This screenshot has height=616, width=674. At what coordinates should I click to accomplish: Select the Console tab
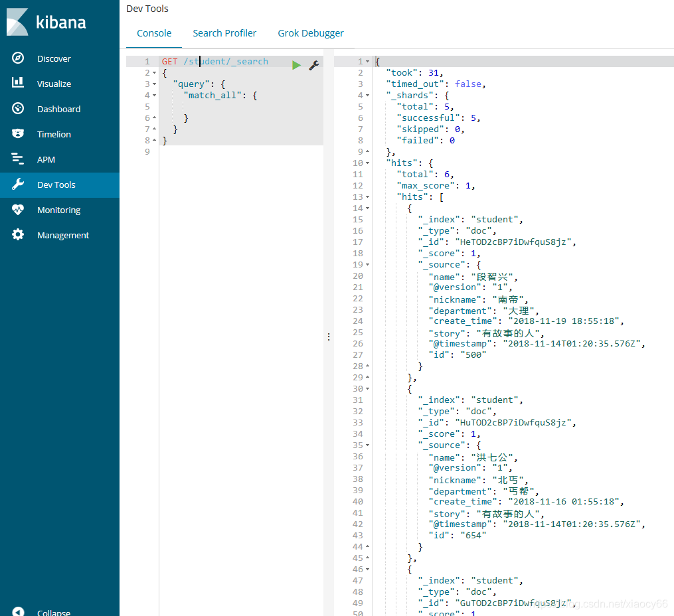[154, 33]
